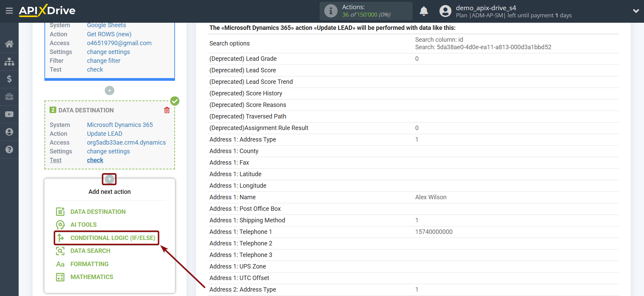Viewport: 644px width, 296px height.
Task: Open the help question mark icon
Action: [x=9, y=150]
